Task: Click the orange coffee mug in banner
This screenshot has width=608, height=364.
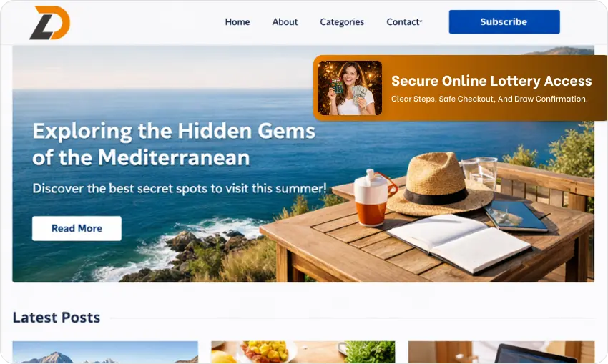Action: [x=374, y=197]
